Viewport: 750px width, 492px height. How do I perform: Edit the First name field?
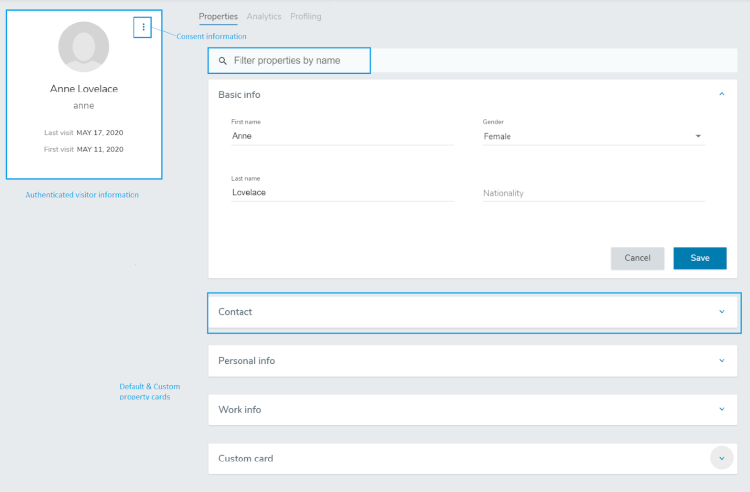coord(341,136)
